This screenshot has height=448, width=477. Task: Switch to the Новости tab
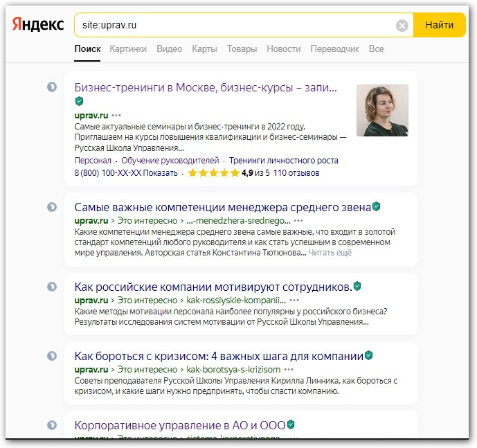[283, 49]
